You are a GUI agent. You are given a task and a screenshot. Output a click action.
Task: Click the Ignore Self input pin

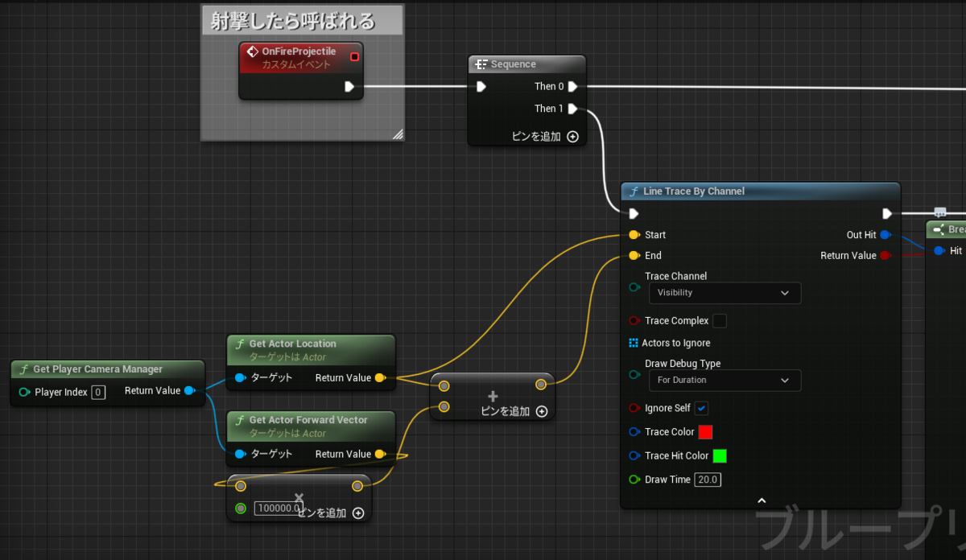click(x=634, y=408)
